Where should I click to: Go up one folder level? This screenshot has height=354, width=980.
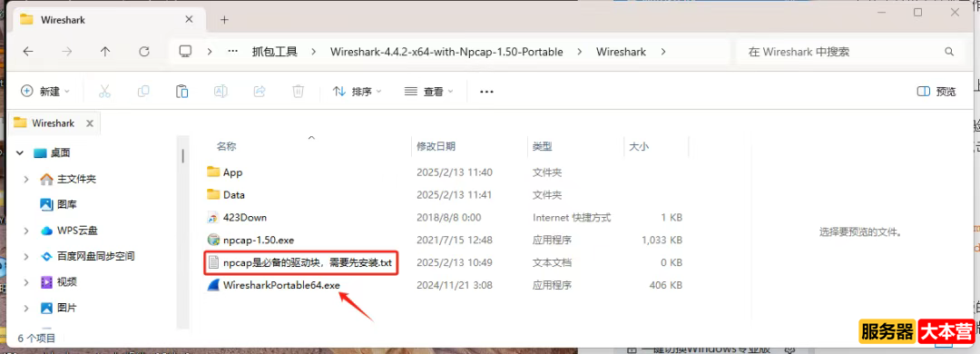click(105, 52)
